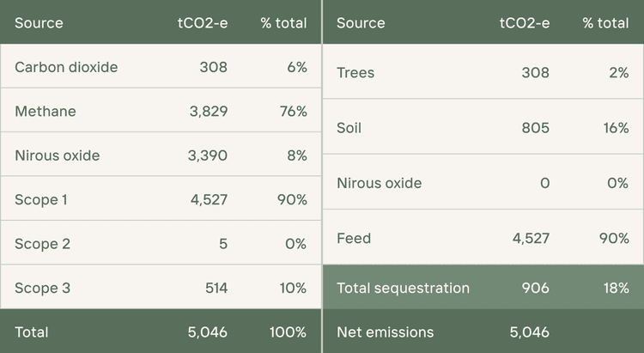Click the "Scope 3" row label
Image resolution: width=644 pixels, height=353 pixels.
(42, 289)
